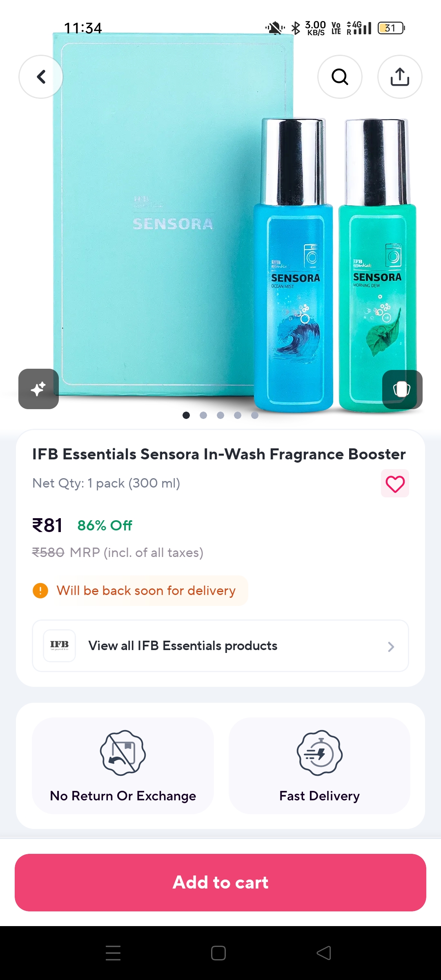Open Android recent apps menu button
This screenshot has height=980, width=441.
click(x=113, y=953)
